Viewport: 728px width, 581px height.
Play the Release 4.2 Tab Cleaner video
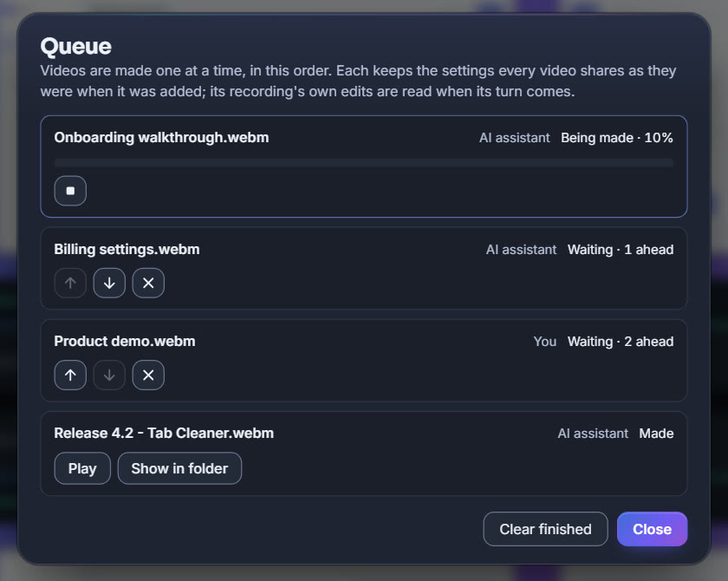click(x=82, y=468)
